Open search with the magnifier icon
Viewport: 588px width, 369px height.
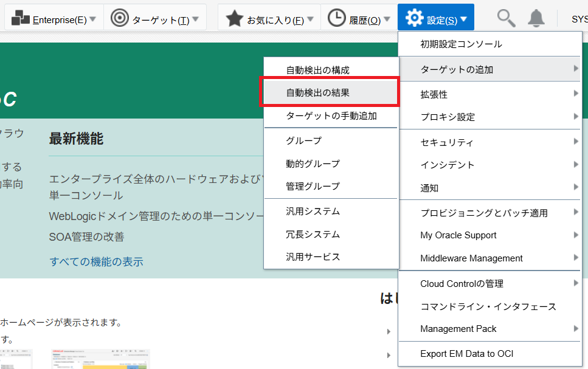click(x=506, y=19)
